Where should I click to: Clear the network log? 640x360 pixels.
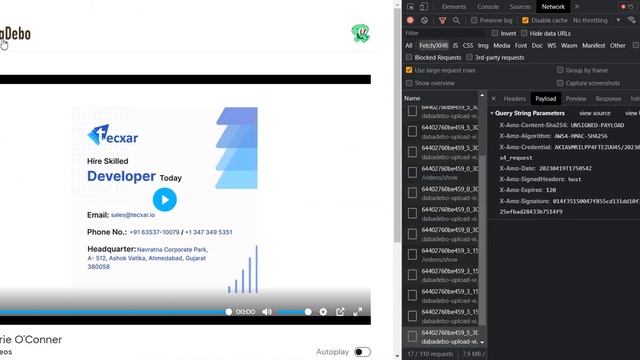click(424, 20)
